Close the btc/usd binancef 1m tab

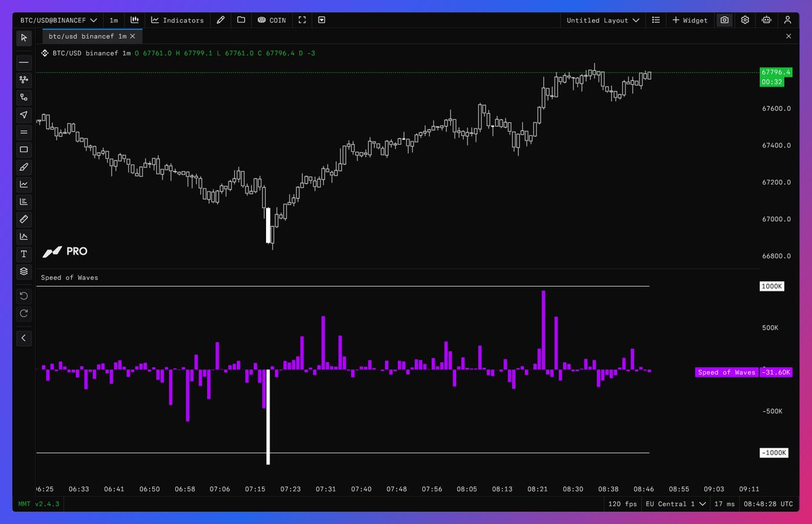click(x=133, y=37)
